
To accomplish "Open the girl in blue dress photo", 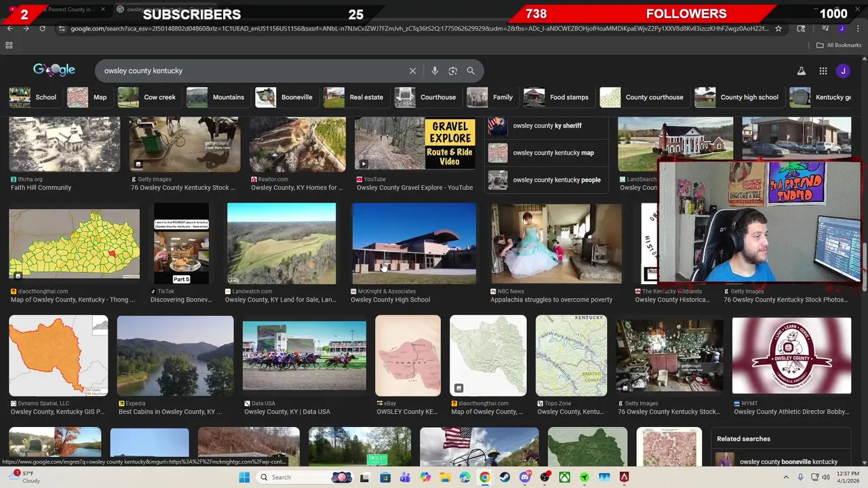I will pos(556,243).
